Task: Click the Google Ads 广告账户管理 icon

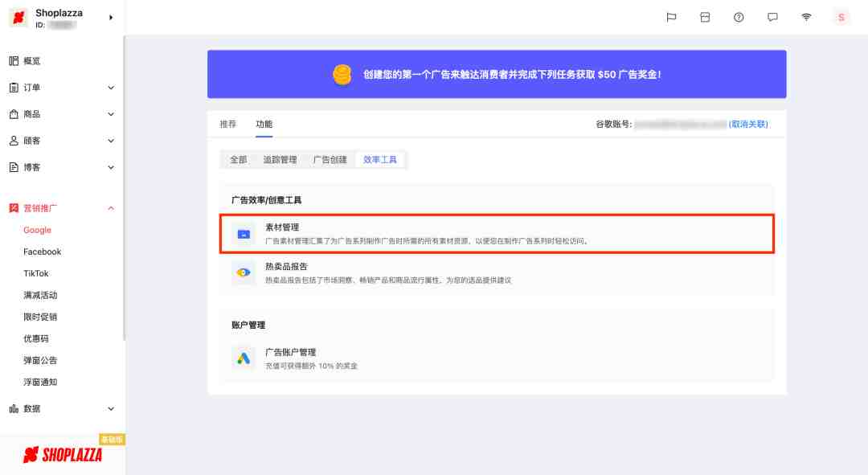Action: tap(244, 358)
